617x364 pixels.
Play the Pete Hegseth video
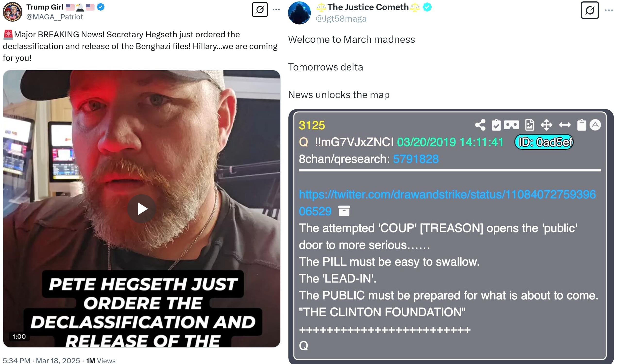tap(142, 209)
